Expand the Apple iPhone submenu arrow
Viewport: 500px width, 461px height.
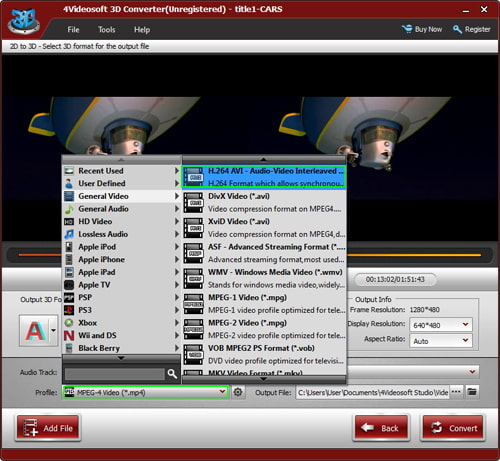click(x=177, y=259)
